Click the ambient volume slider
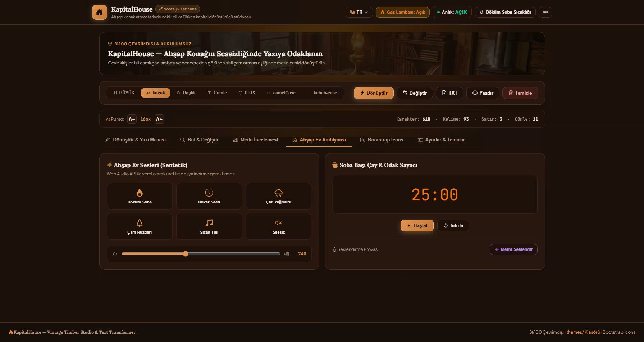 201,254
